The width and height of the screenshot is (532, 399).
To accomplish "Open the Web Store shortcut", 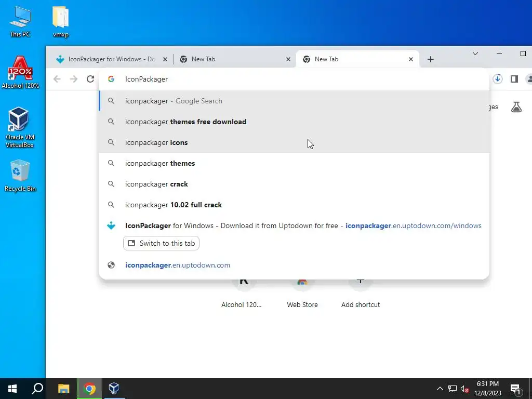I will pos(302,294).
